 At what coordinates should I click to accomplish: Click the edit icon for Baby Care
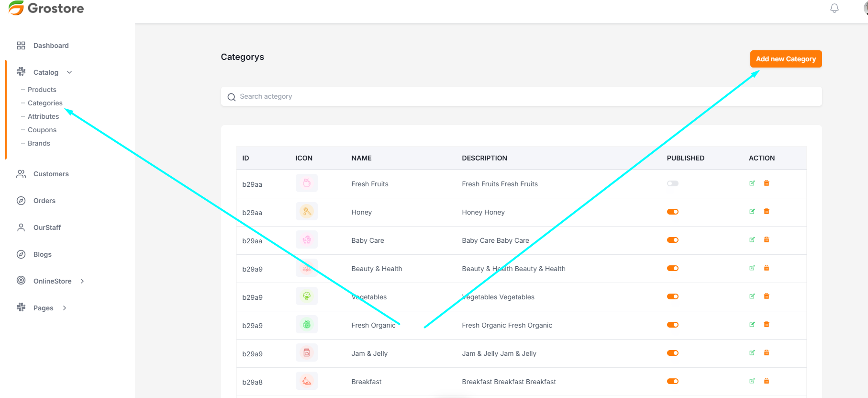(x=752, y=240)
